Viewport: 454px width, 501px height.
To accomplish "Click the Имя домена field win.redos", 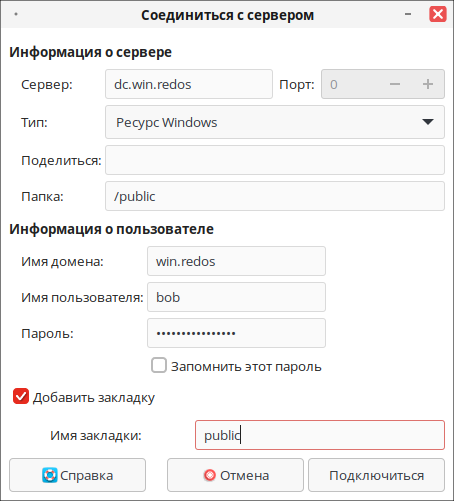I will tap(236, 261).
